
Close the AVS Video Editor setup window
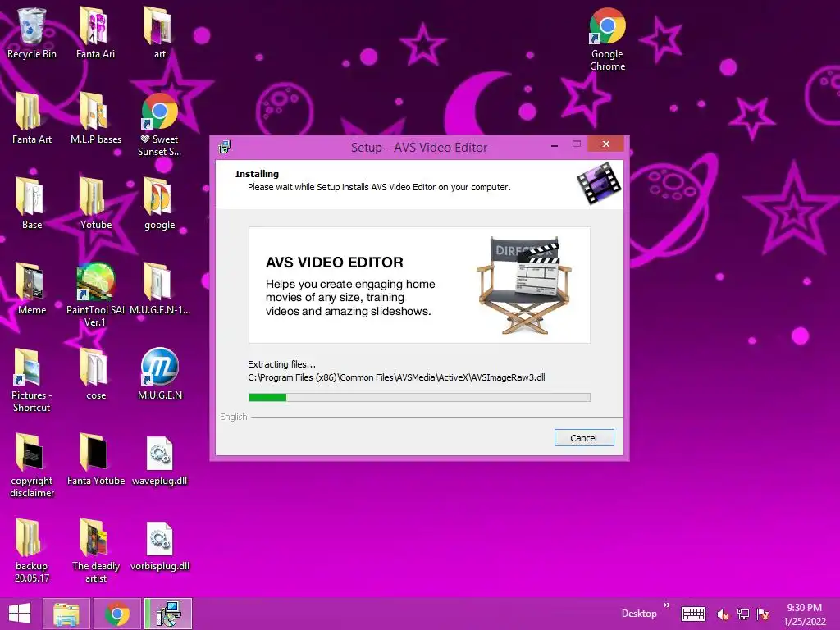[606, 144]
